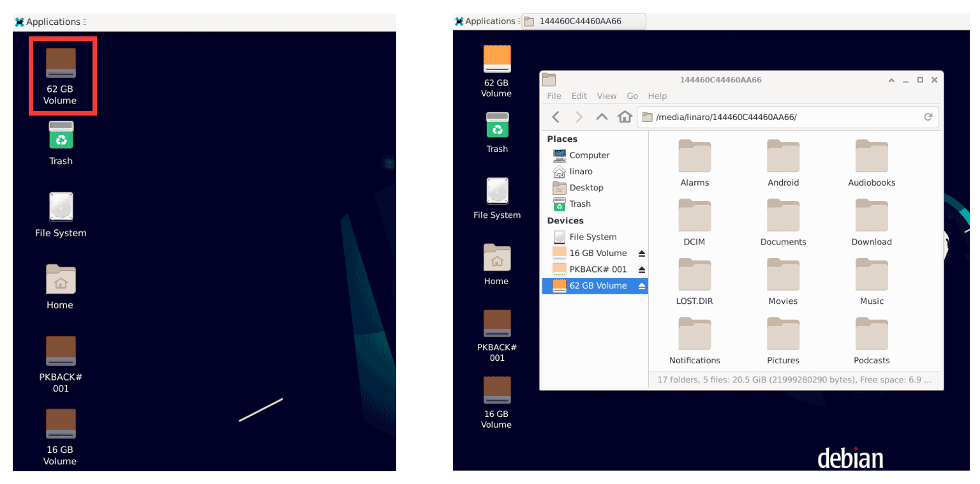Select linaro home in the Places sidebar
980x484 pixels.
click(581, 172)
